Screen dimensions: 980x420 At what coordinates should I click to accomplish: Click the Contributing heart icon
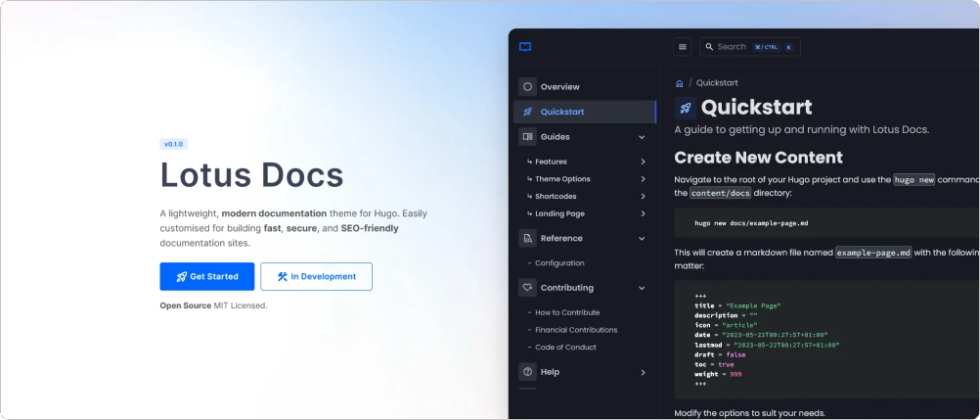click(x=527, y=288)
